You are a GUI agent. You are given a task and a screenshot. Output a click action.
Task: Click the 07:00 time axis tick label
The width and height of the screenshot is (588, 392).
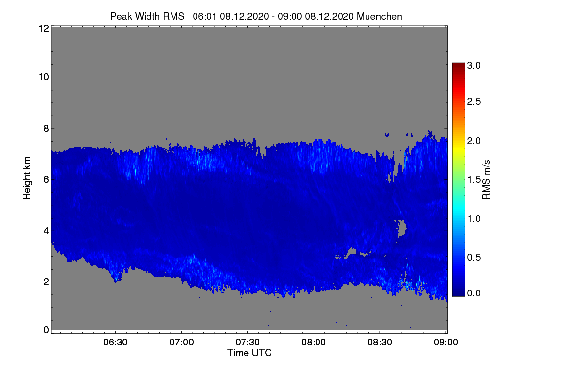pos(182,343)
